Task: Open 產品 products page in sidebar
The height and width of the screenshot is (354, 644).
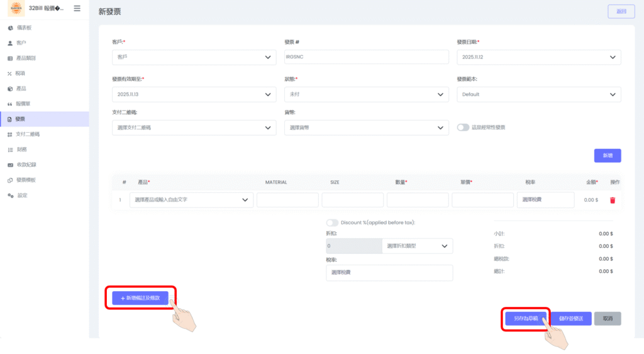Action: pos(21,89)
